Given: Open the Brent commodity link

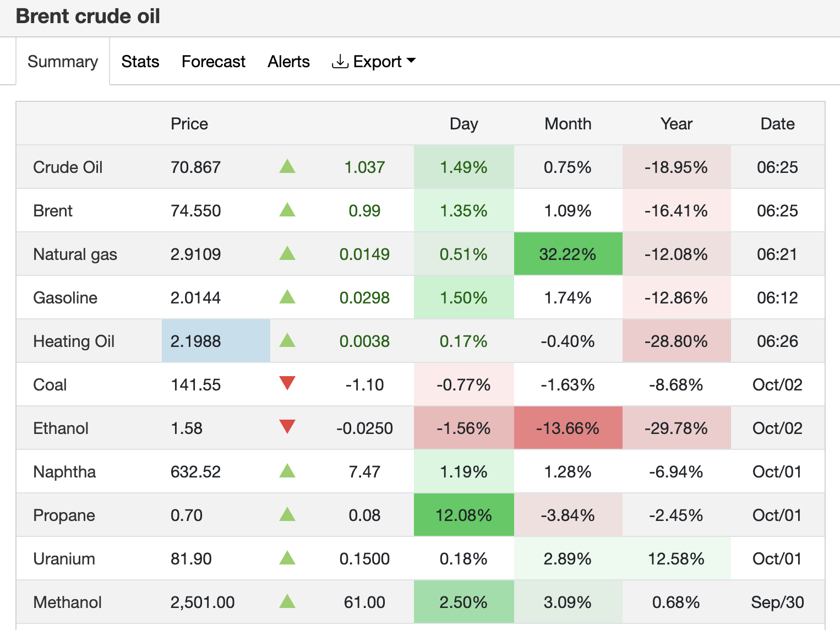Looking at the screenshot, I should 53,210.
